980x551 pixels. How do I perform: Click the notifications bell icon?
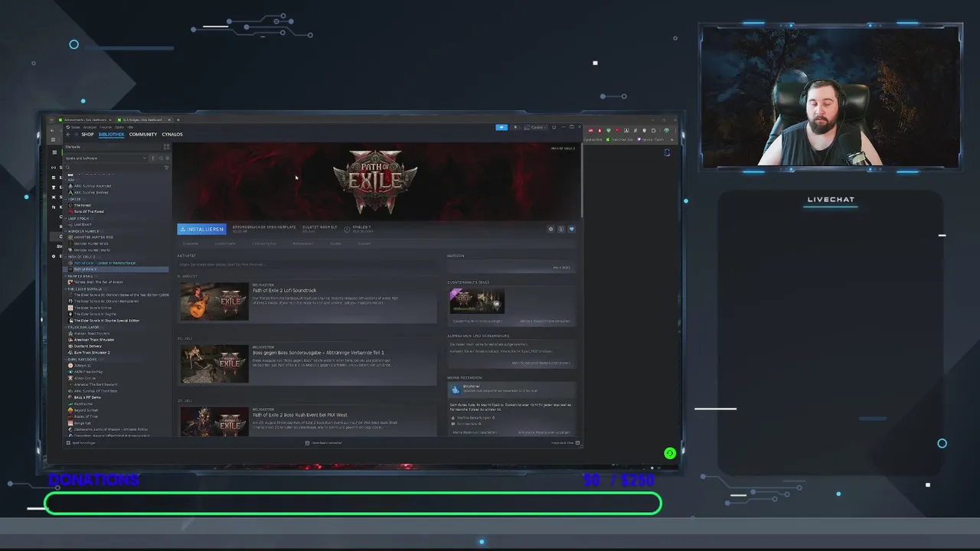pyautogui.click(x=515, y=127)
